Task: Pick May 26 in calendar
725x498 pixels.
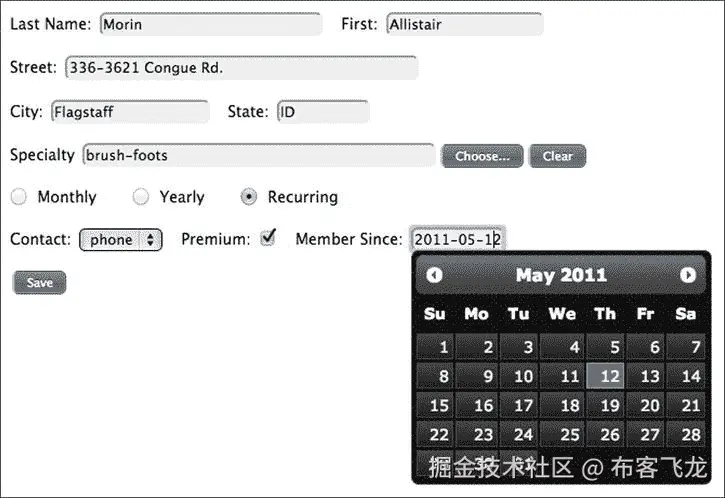Action: (605, 434)
